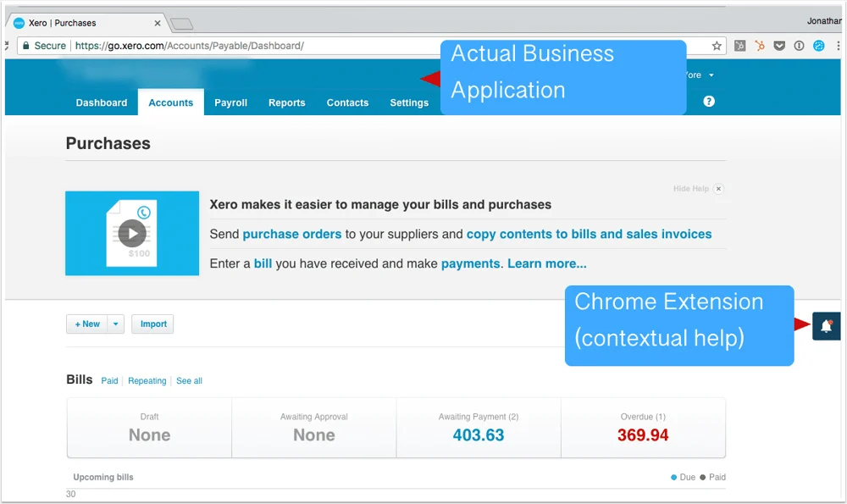Open the Settings menu

click(409, 102)
